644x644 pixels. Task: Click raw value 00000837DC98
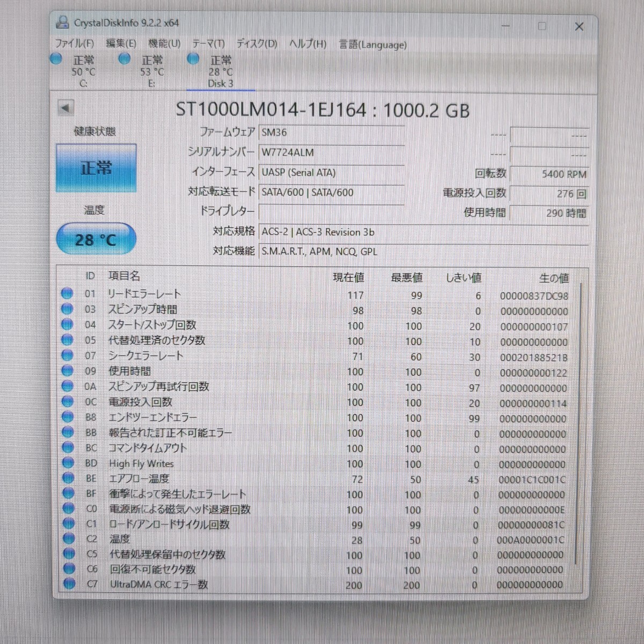(x=534, y=296)
